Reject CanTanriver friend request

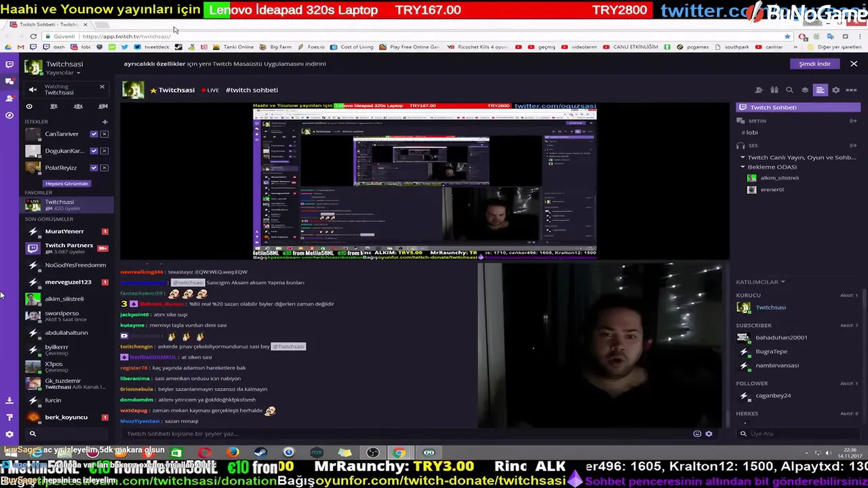click(x=104, y=134)
